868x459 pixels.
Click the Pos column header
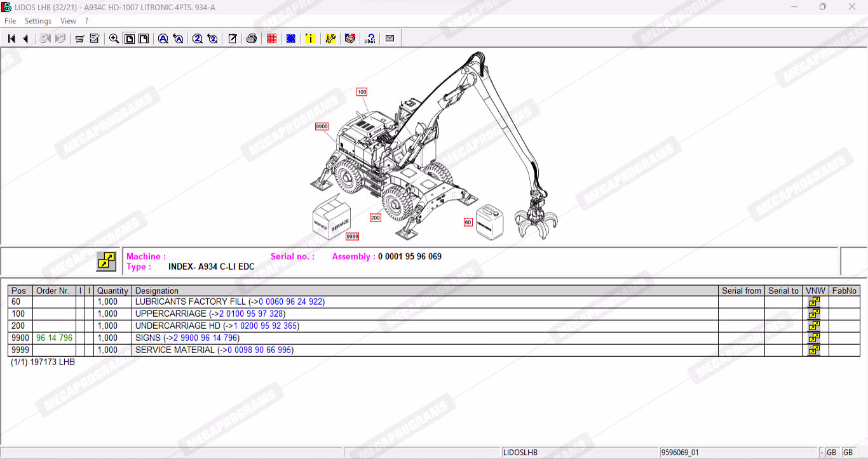[20, 291]
